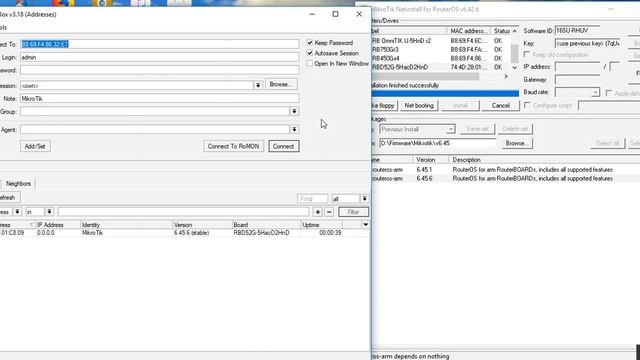Screen dimensions: 640x360
Task: Click the Gateway field in Netinstall
Action: click(577, 80)
